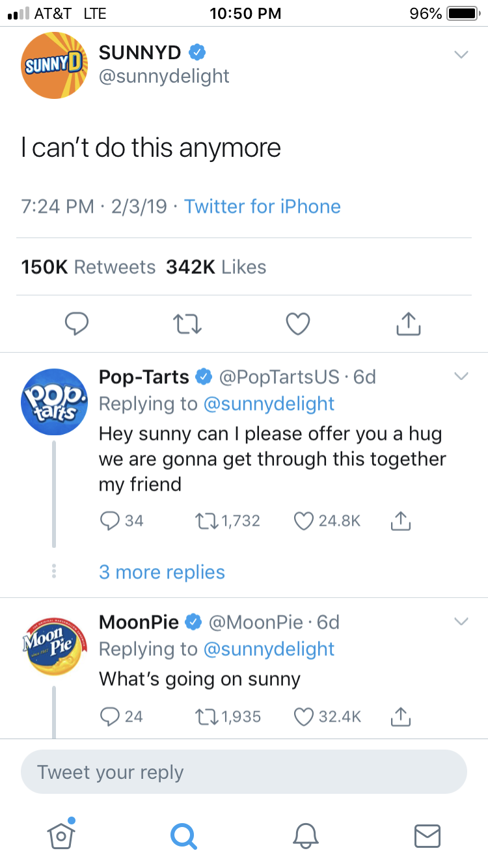Open the Messages tab

pyautogui.click(x=427, y=834)
